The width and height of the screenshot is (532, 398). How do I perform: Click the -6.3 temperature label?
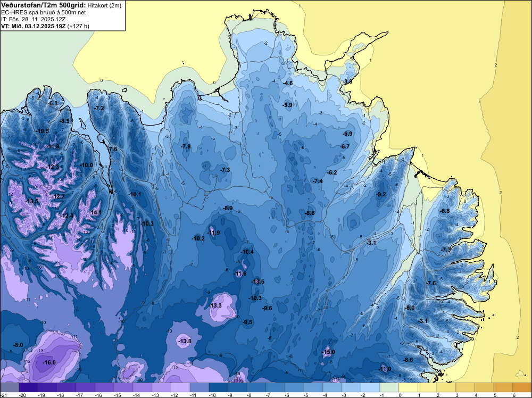53,103
